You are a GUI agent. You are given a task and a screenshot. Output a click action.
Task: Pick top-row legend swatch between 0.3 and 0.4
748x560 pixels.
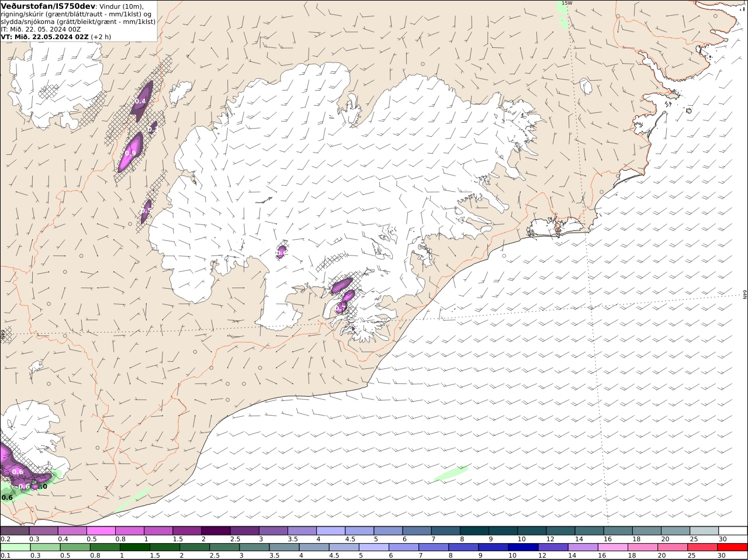pyautogui.click(x=43, y=531)
